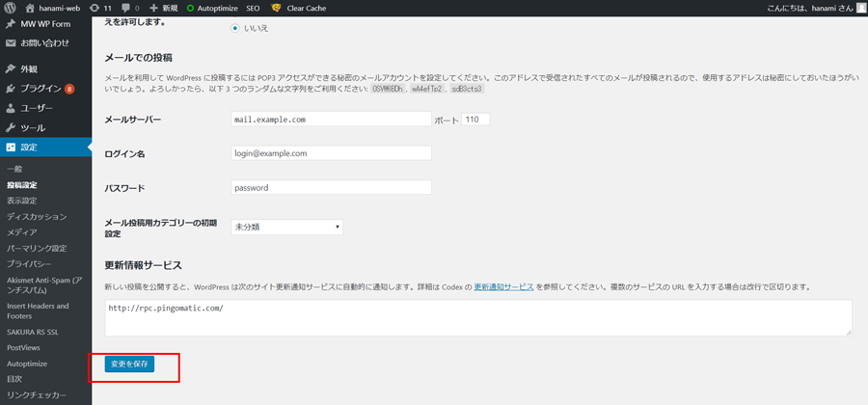The width and height of the screenshot is (868, 405).
Task: Open the WordPress logo menu
Action: click(12, 9)
